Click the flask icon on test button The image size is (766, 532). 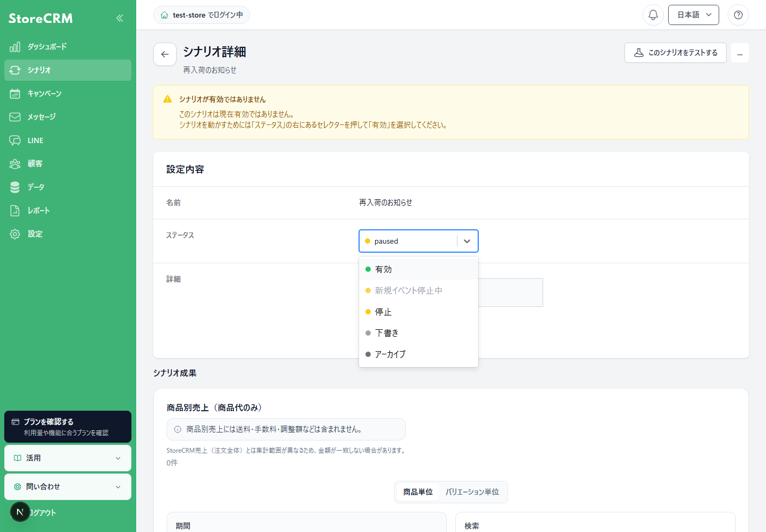639,53
